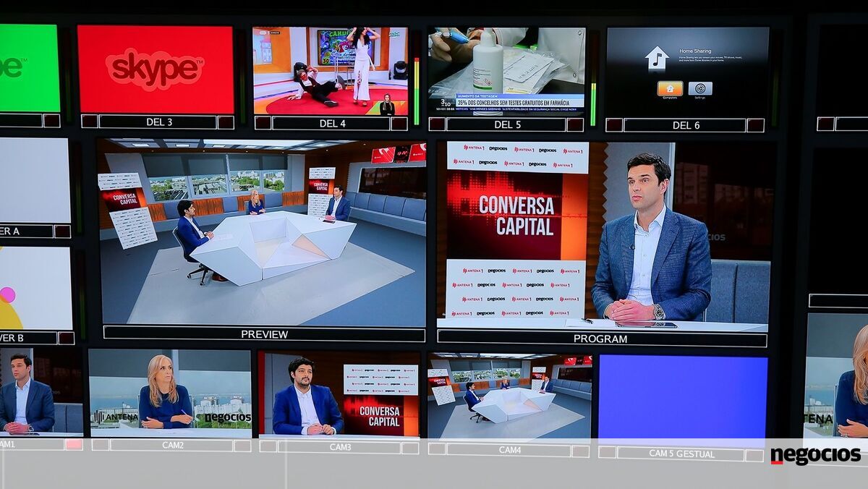
Task: Click the tally square right of CAM 5 GESTUAL
Action: (x=754, y=455)
